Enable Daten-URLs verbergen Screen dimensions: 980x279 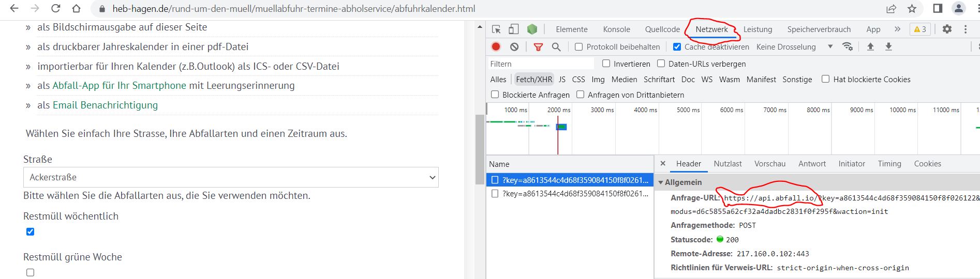(x=661, y=64)
